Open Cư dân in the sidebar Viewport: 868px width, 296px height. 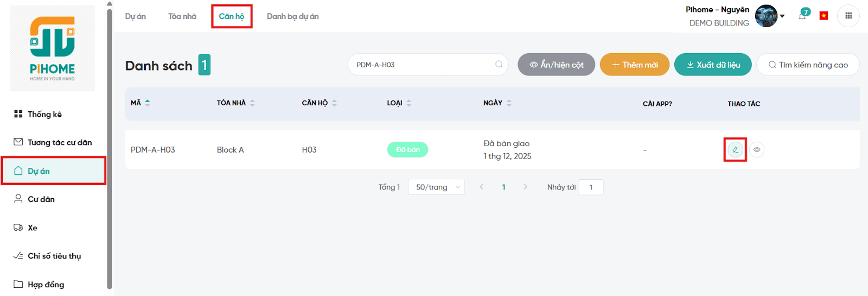pos(41,199)
